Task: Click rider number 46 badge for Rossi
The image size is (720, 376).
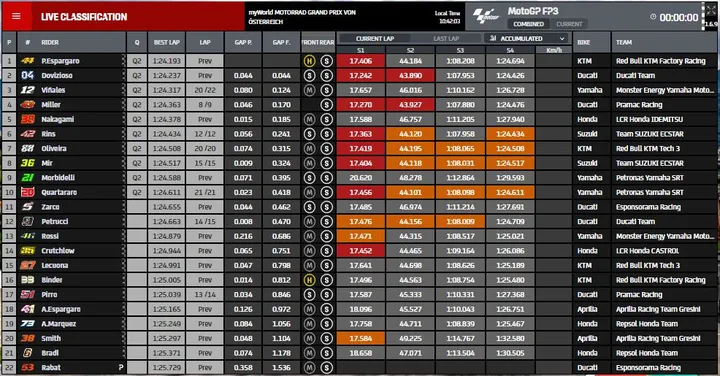Action: 28,236
